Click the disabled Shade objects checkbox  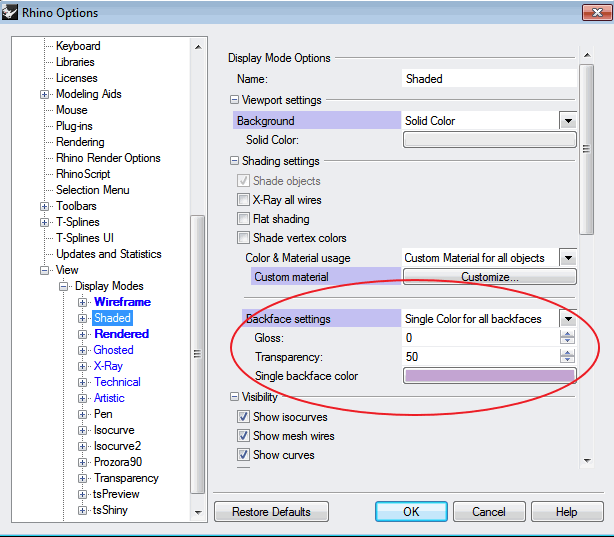pyautogui.click(x=243, y=181)
